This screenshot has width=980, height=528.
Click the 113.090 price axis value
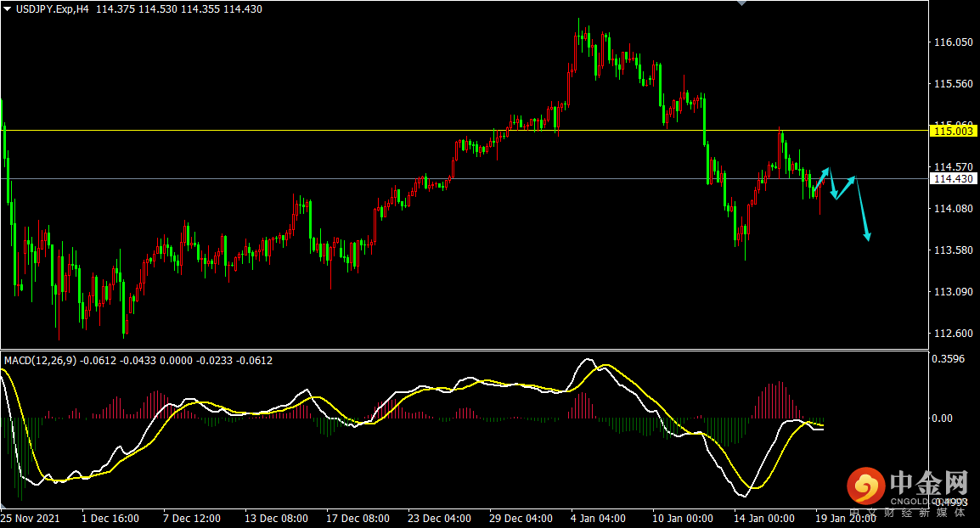pyautogui.click(x=953, y=292)
